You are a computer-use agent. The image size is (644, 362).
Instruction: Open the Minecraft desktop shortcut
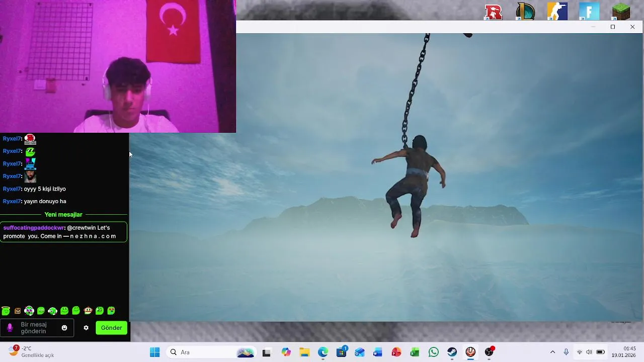pos(621,12)
